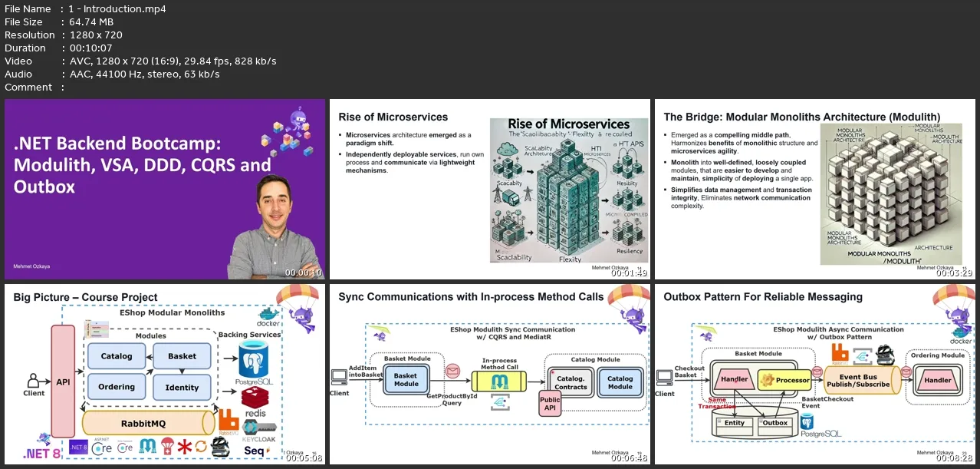Image resolution: width=980 pixels, height=469 pixels.
Task: Click the Client computer icon in Sync Communications slide
Action: (x=339, y=377)
